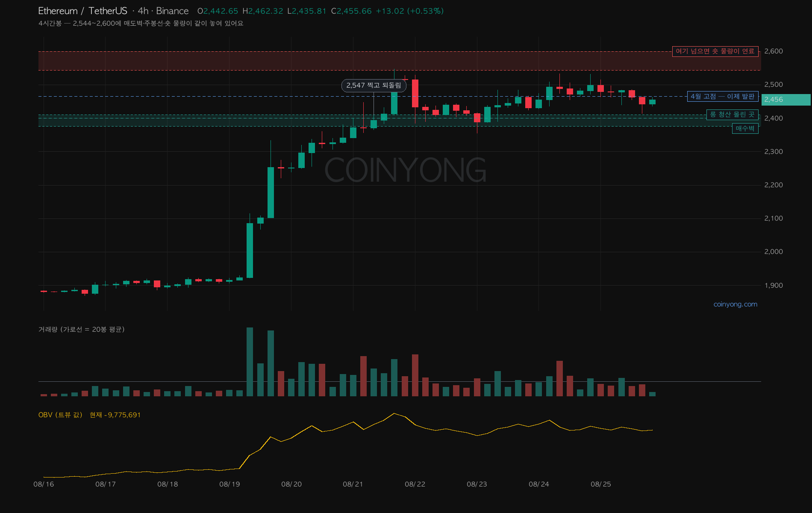Click the 08/22 date axis label

(x=415, y=484)
